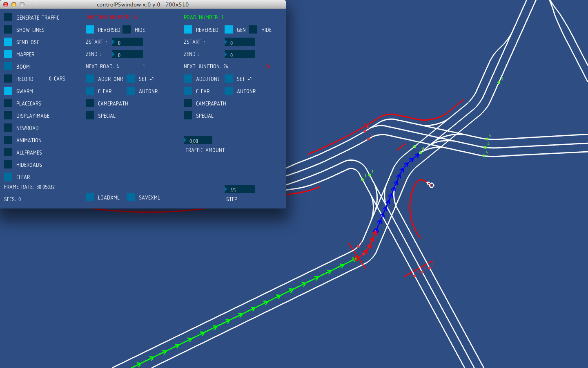
Task: Switch off the SWARM toggle
Action: (x=8, y=91)
